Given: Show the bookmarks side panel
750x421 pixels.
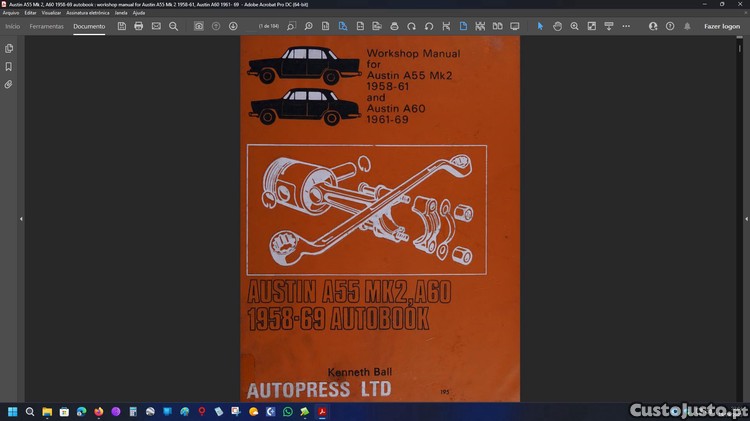Looking at the screenshot, I should (9, 66).
